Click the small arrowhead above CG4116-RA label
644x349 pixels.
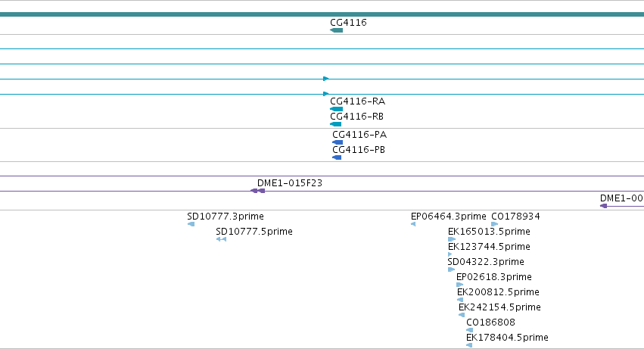point(325,94)
